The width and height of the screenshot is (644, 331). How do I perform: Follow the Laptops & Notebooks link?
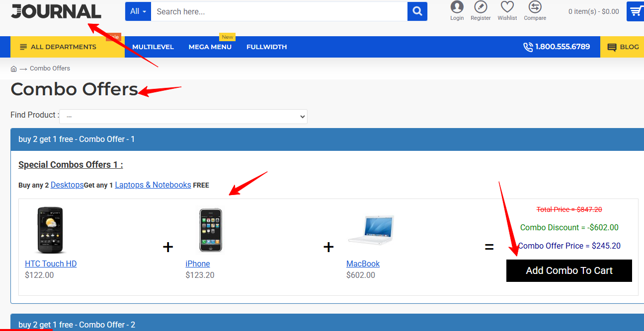153,185
